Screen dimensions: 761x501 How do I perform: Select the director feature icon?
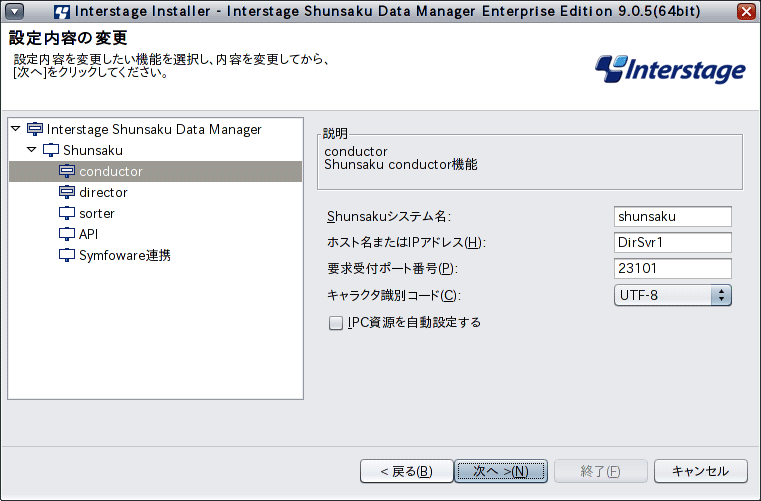pyautogui.click(x=66, y=192)
